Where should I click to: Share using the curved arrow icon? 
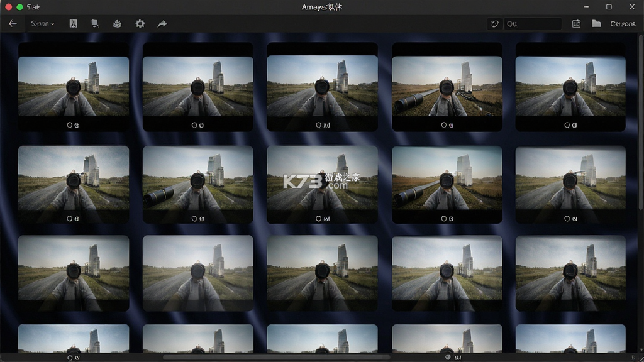click(x=162, y=24)
